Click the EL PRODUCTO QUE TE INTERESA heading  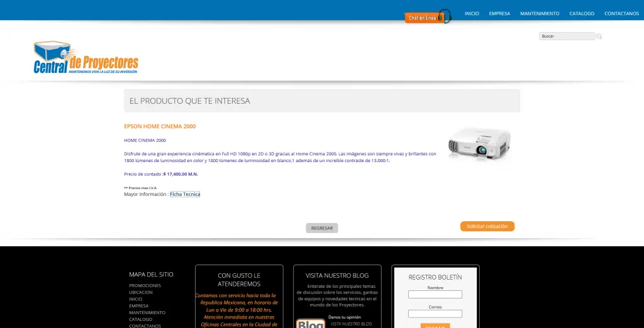point(190,101)
